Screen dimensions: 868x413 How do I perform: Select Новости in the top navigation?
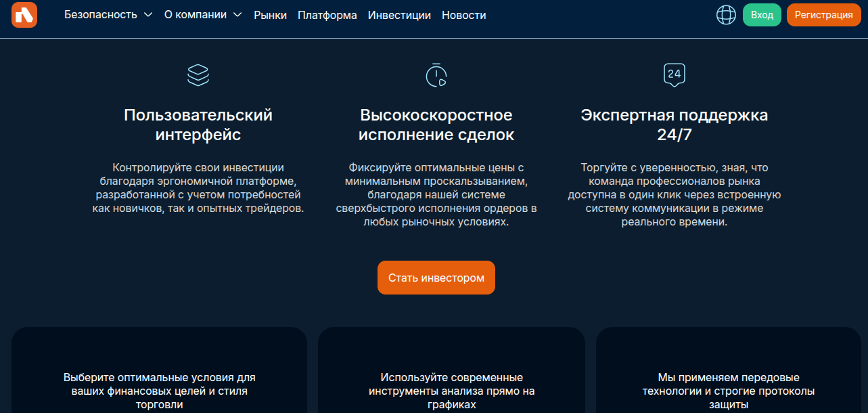tap(463, 15)
